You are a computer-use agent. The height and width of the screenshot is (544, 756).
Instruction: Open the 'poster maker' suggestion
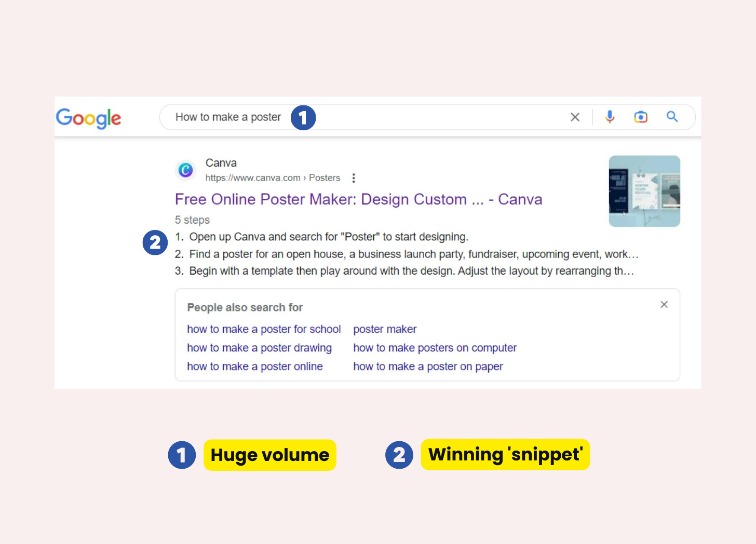click(x=385, y=329)
